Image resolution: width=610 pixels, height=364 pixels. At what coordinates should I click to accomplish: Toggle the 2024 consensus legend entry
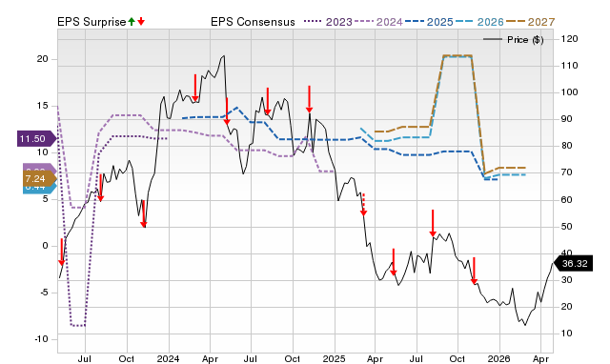click(378, 22)
